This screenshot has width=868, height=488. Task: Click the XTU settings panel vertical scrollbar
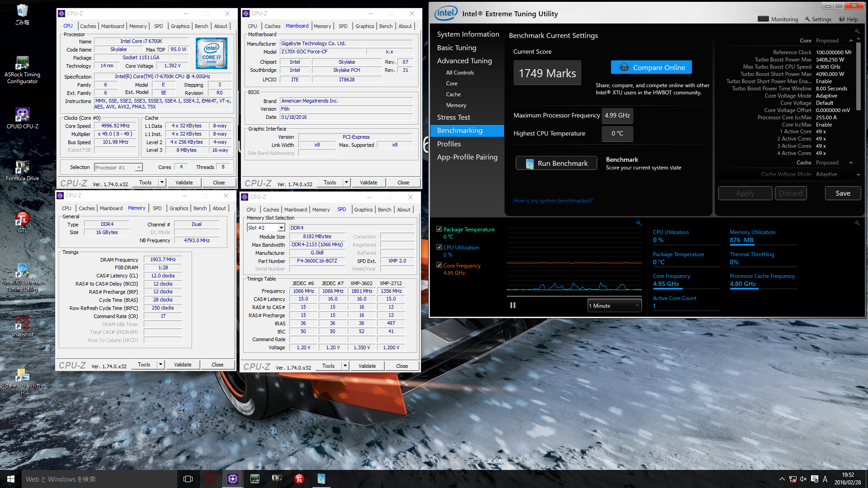858,77
